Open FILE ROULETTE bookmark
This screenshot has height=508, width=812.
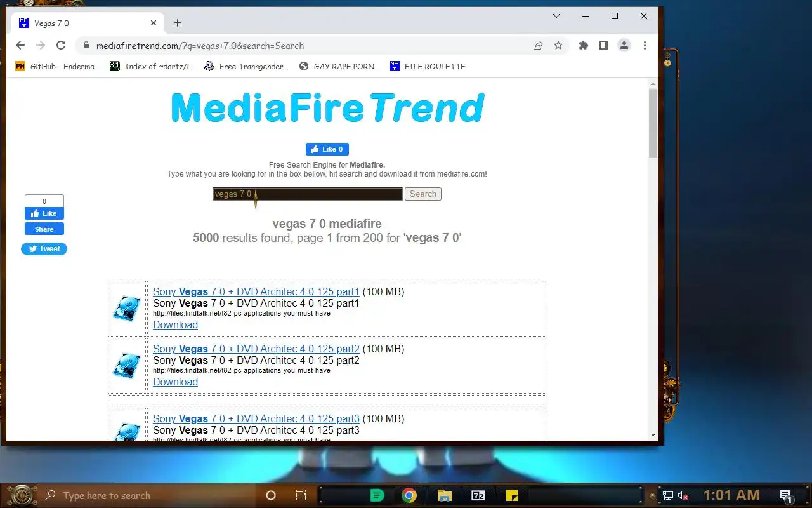click(x=428, y=66)
